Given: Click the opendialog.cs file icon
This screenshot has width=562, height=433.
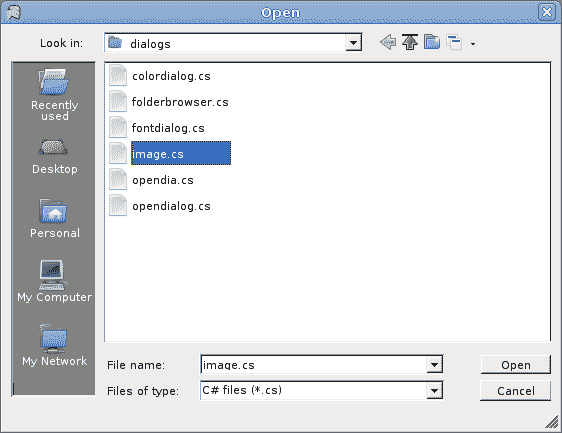Looking at the screenshot, I should [118, 205].
